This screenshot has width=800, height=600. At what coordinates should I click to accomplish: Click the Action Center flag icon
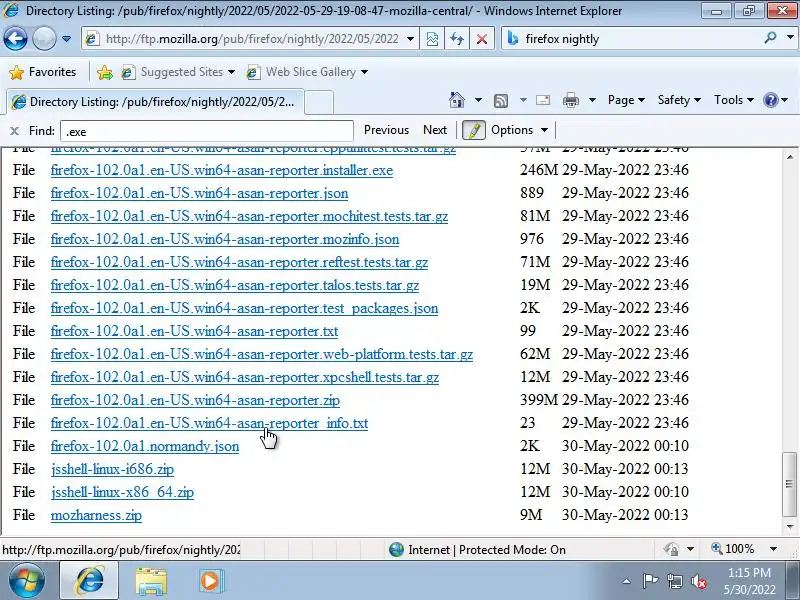tap(650, 581)
